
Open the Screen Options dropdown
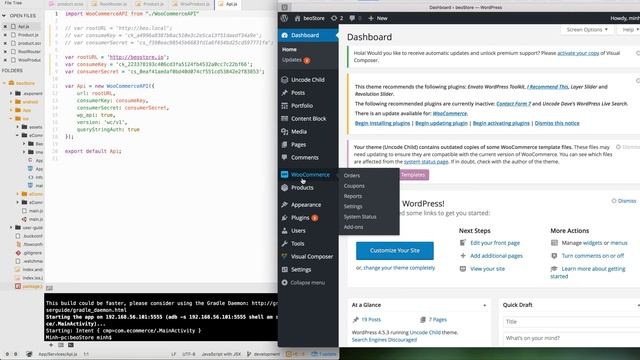(x=587, y=30)
